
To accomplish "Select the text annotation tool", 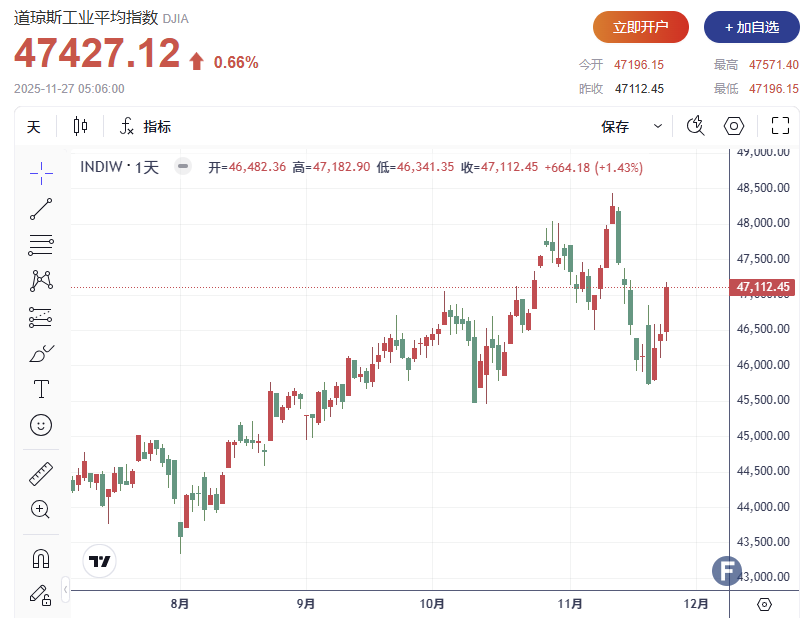I will 41,389.
